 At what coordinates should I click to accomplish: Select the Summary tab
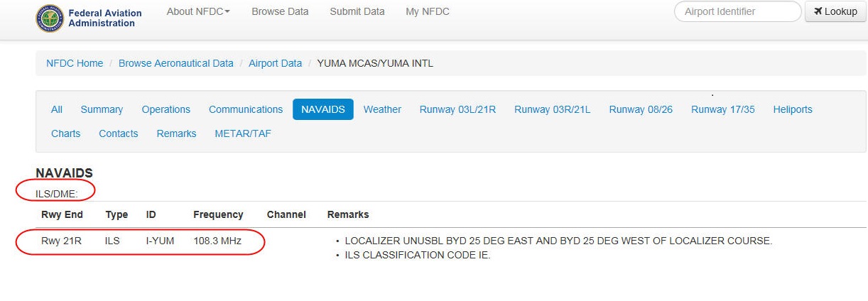(102, 109)
